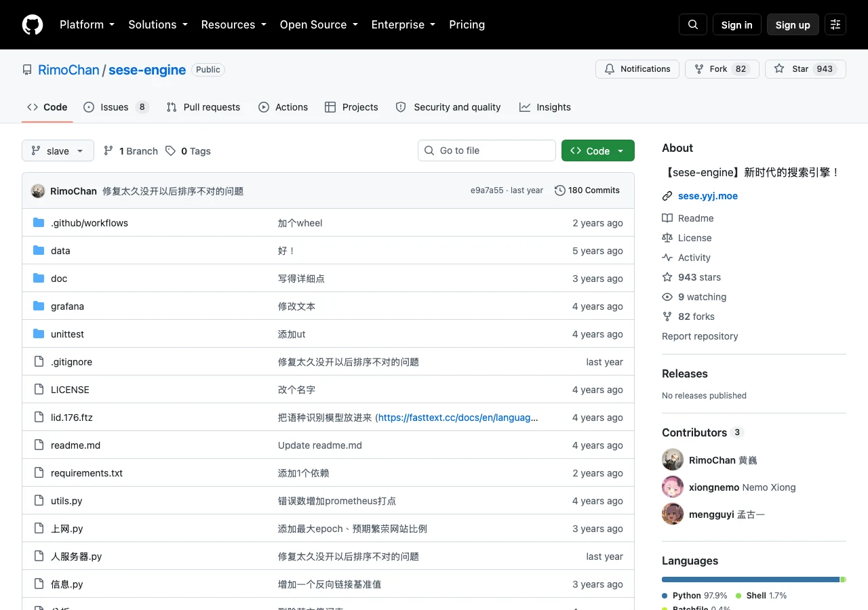868x610 pixels.
Task: Open mengguyi's contributor avatar
Action: tap(673, 514)
